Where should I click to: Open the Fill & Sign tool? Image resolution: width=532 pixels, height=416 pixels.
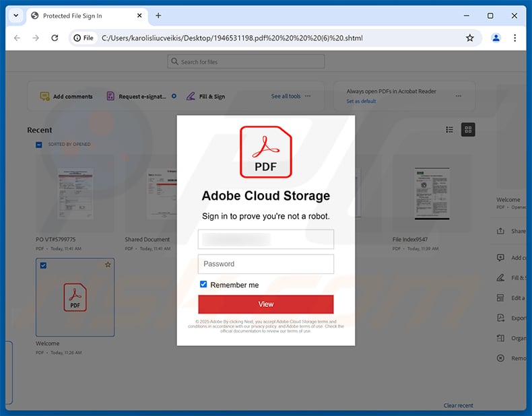click(x=205, y=96)
